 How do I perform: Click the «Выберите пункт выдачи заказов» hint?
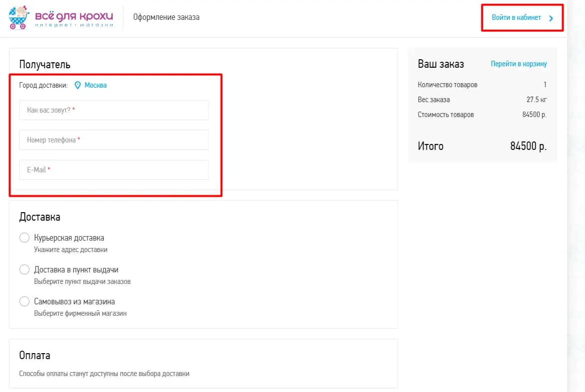[x=82, y=281]
